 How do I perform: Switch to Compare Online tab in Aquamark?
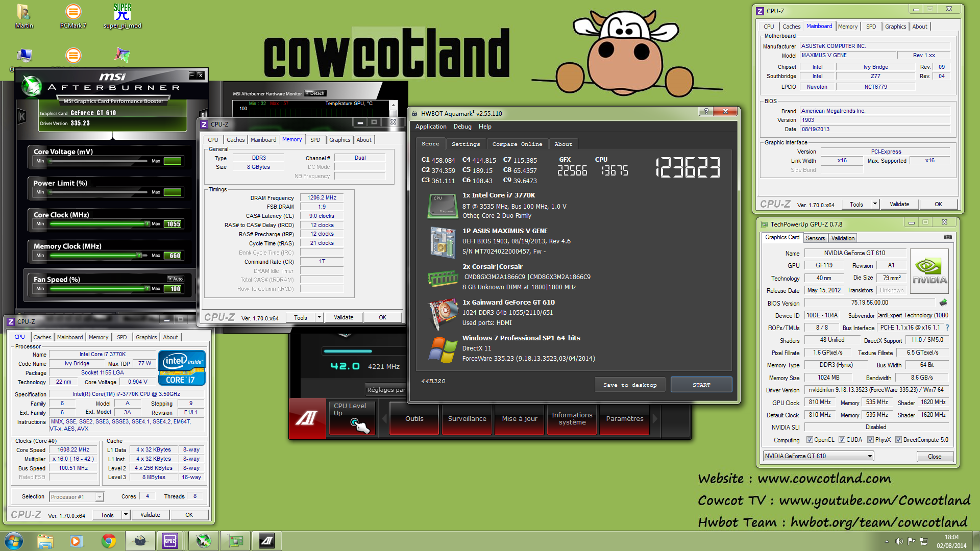[517, 144]
